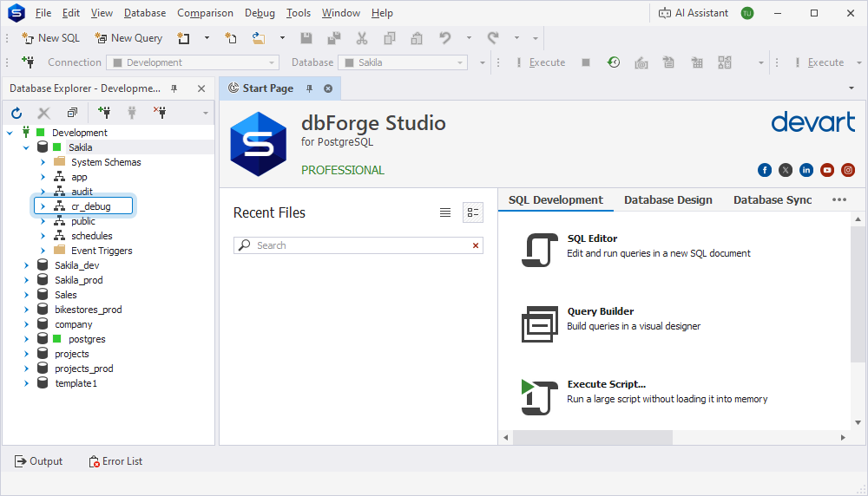This screenshot has height=496, width=868.
Task: Expand the Sakila_dev database
Action: (x=26, y=265)
